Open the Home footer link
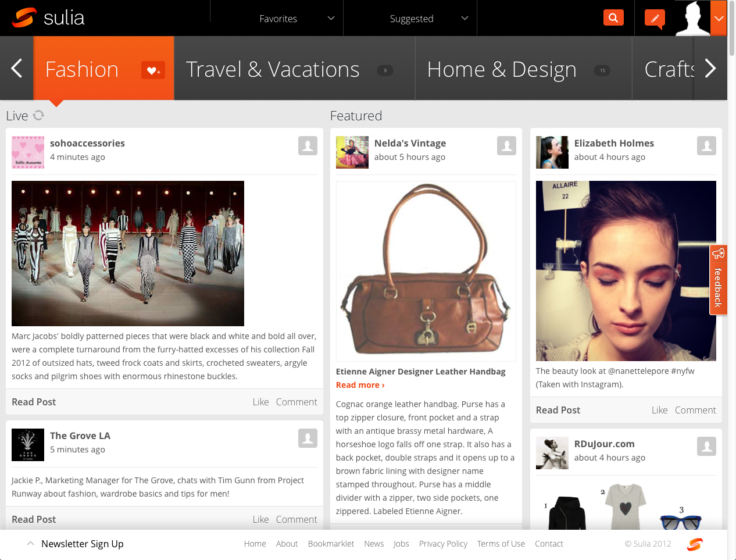The image size is (736, 560). click(255, 544)
